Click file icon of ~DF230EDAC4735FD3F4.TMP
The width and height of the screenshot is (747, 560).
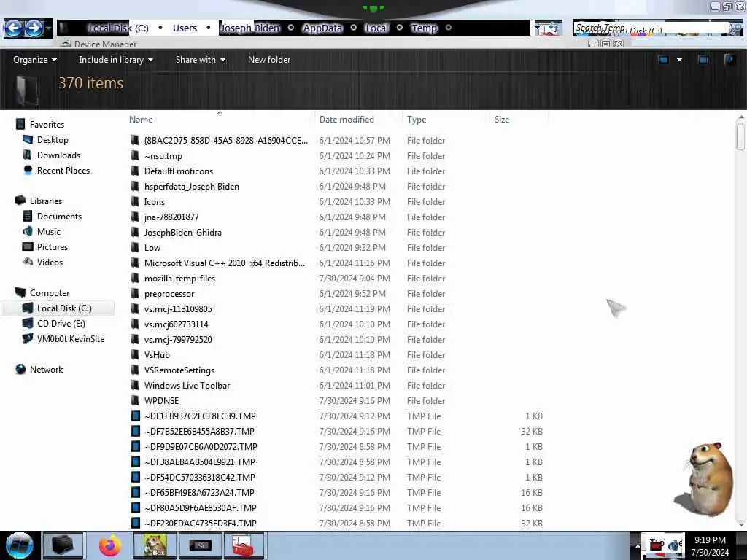click(x=135, y=524)
